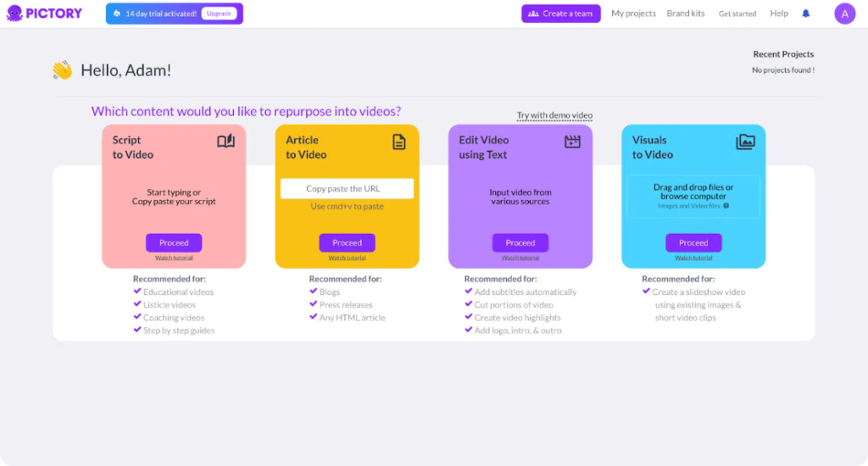Image resolution: width=868 pixels, height=466 pixels.
Task: Open the notifications bell
Action: (805, 14)
